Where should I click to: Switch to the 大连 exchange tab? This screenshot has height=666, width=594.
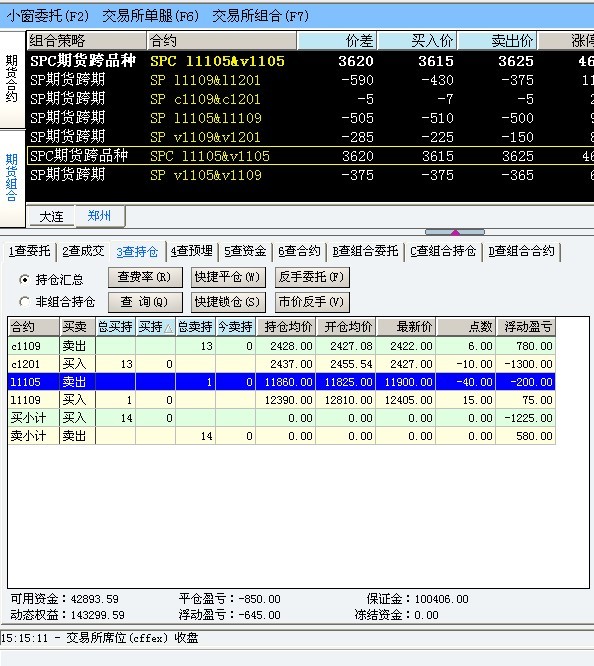tap(51, 217)
